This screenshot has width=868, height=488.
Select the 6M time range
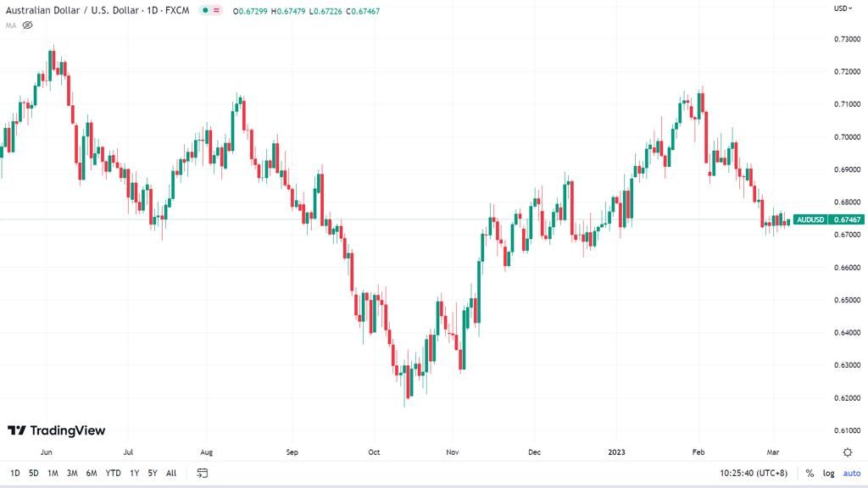tap(92, 473)
